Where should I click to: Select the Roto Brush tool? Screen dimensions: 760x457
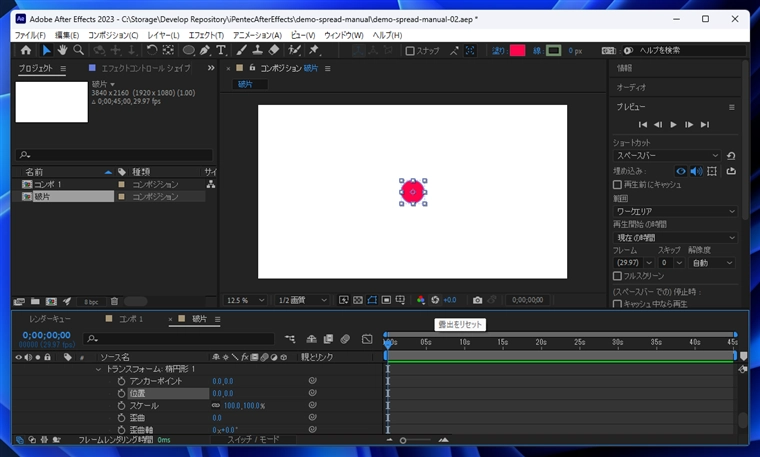tap(294, 50)
